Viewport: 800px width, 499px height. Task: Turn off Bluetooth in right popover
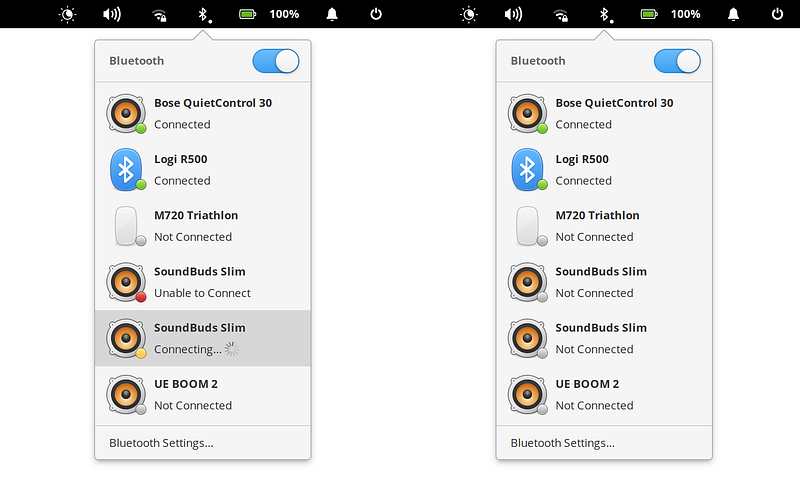(678, 61)
